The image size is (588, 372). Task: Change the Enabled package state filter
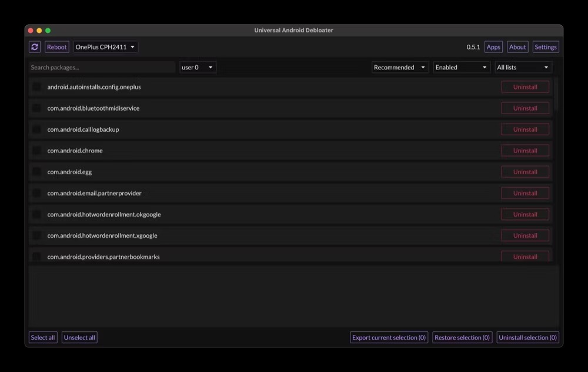tap(461, 68)
